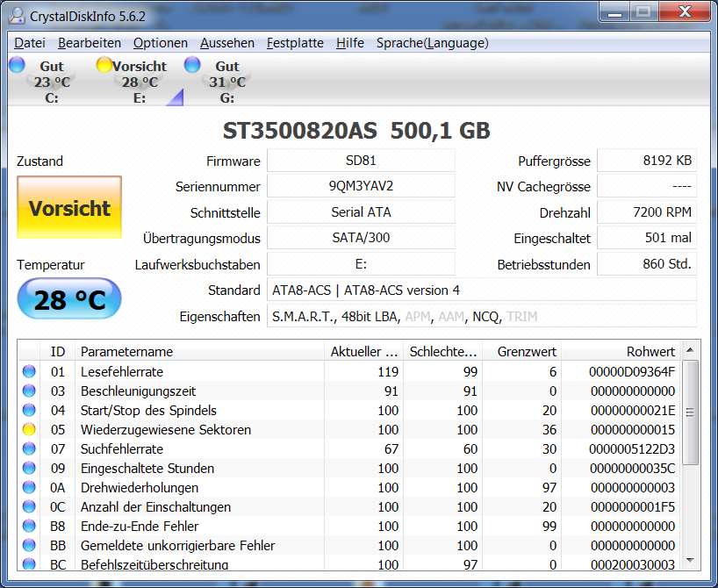This screenshot has width=718, height=588.
Task: Click the 28 °C temperature button
Action: click(69, 298)
